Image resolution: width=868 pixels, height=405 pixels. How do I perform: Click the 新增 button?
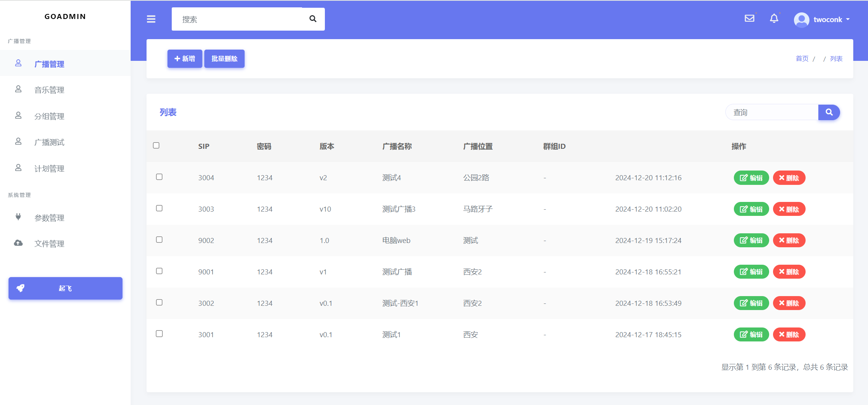(185, 59)
